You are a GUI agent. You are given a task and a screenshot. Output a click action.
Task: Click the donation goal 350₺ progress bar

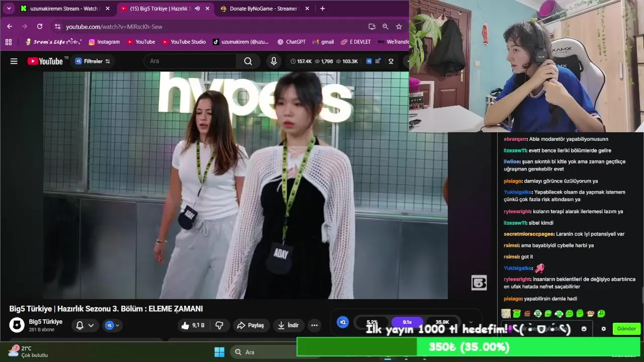point(468,347)
